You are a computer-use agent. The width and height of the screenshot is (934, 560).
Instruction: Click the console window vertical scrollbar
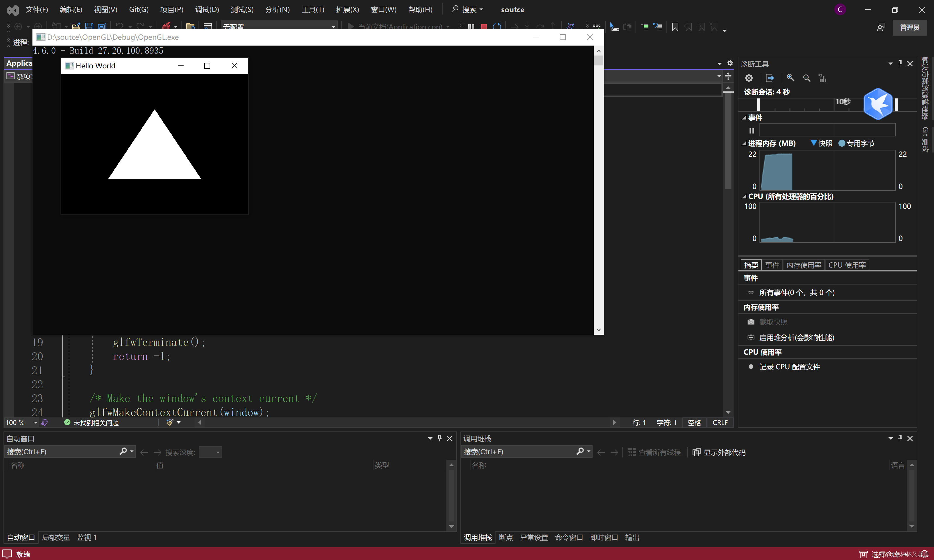click(x=598, y=190)
